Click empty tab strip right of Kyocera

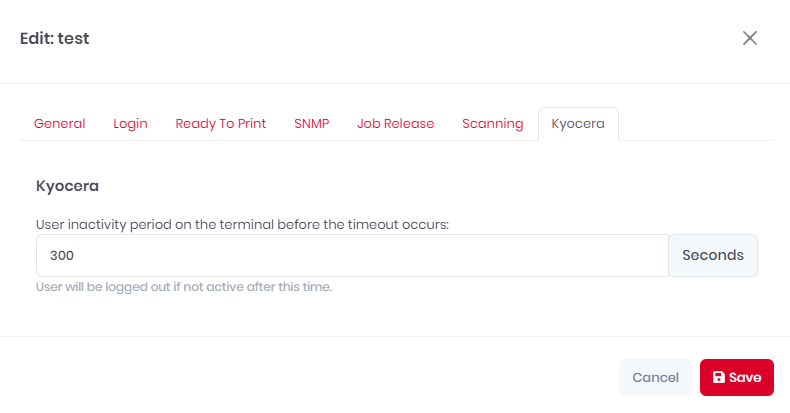coord(695,124)
